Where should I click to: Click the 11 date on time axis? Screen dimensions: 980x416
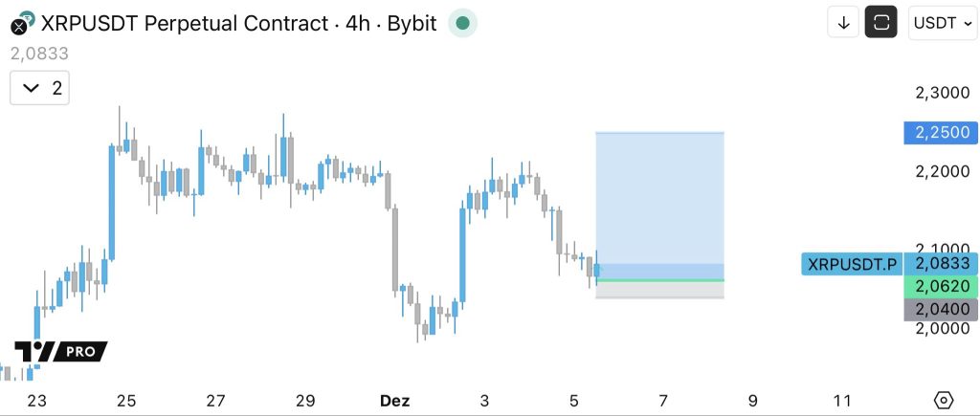842,400
